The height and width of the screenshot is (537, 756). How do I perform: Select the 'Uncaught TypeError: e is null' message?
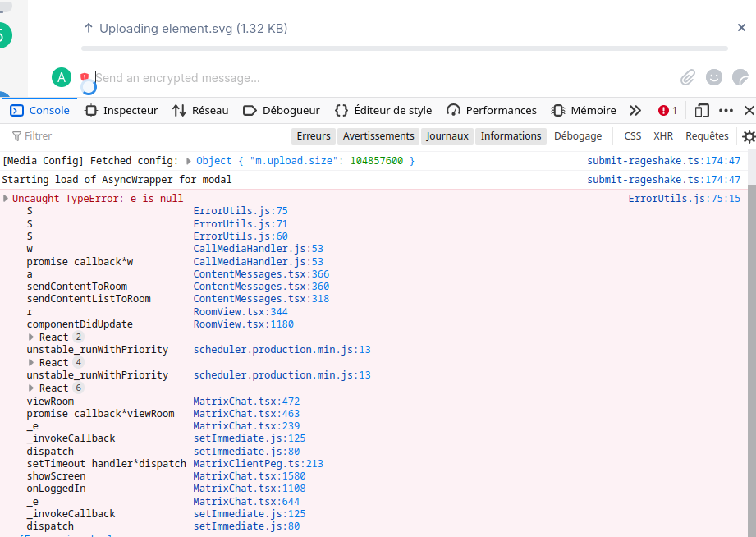[x=98, y=199]
